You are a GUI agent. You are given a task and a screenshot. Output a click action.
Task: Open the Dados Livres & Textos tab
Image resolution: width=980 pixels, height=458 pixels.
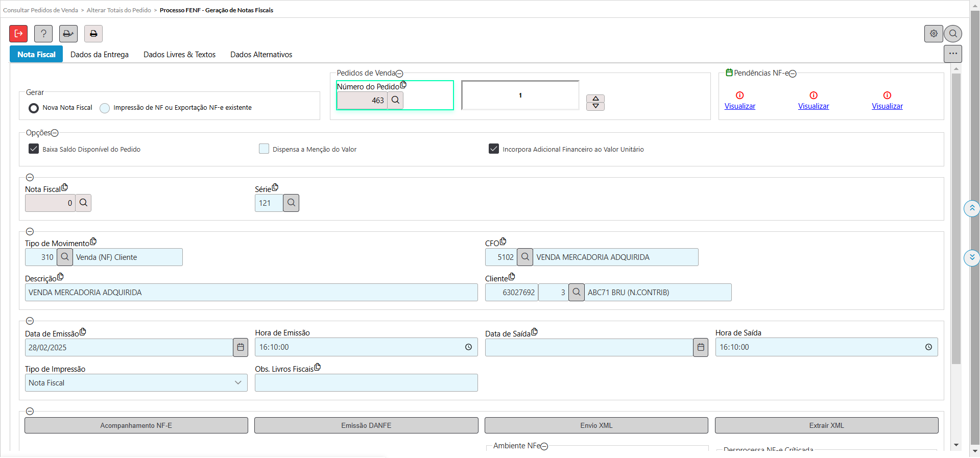point(179,55)
